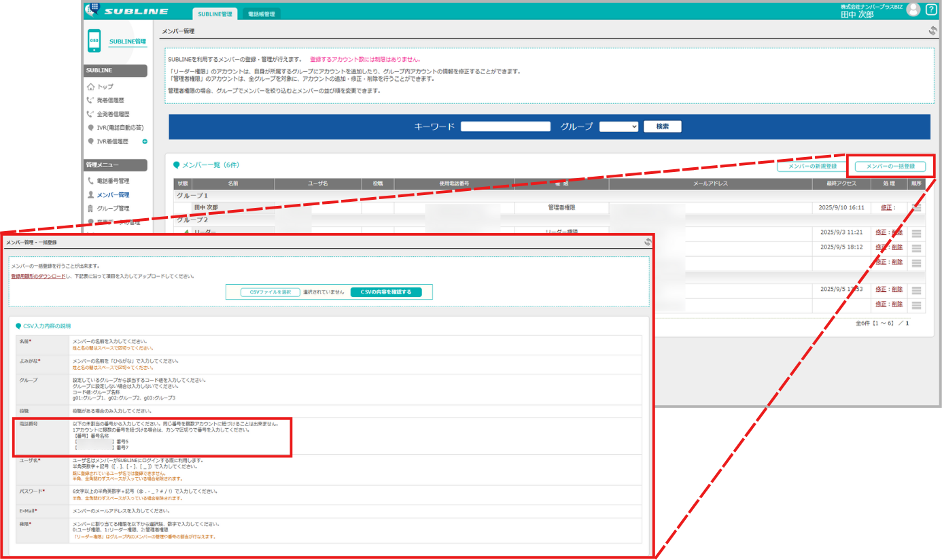Viewport: 942px width, 560px height.
Task: Click drag handle icon for 田中 次郎 row
Action: point(917,208)
